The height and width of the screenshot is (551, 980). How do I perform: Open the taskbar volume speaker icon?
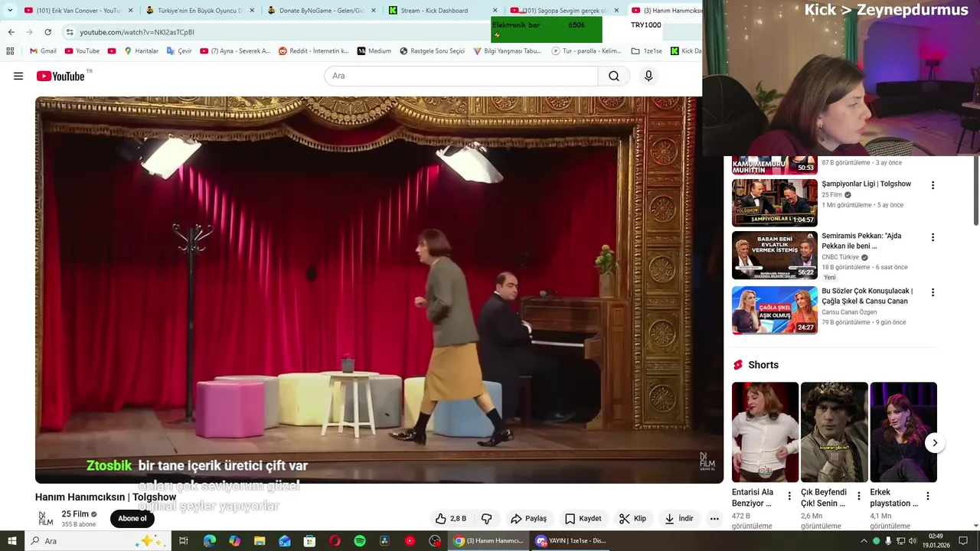point(913,541)
